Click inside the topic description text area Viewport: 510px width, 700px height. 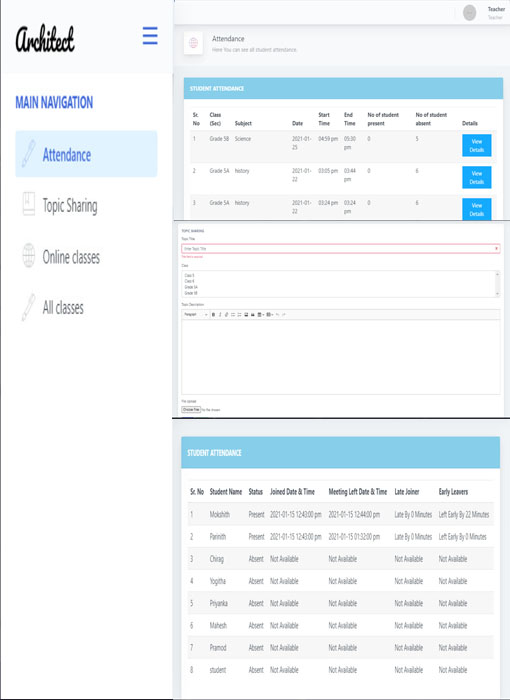pos(341,357)
